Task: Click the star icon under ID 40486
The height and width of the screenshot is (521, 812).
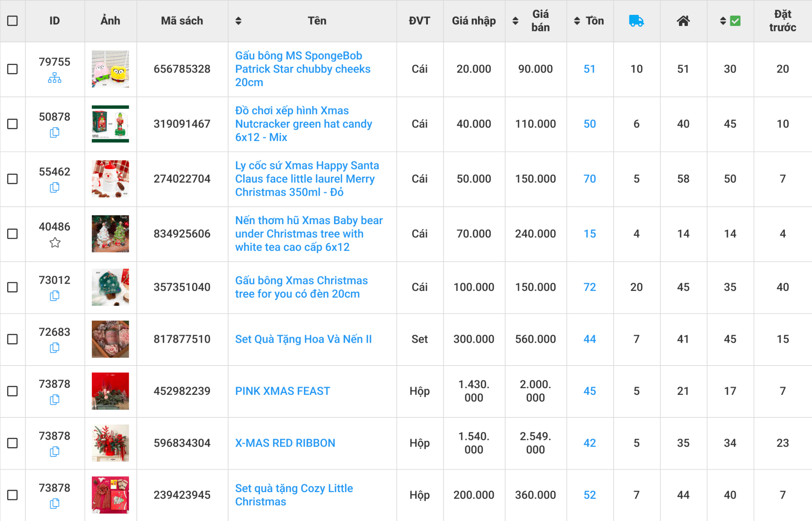Action: [x=55, y=243]
